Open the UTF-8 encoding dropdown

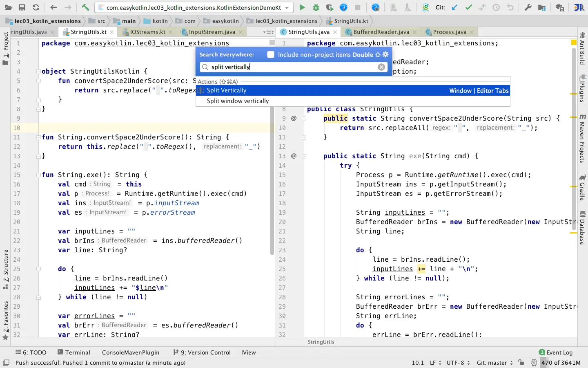click(458, 363)
